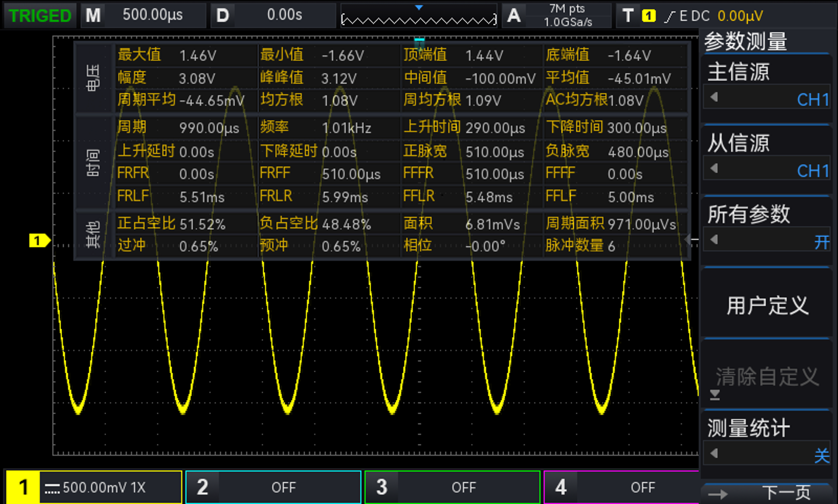The width and height of the screenshot is (838, 504).
Task: Select the M timebase icon
Action: point(93,16)
